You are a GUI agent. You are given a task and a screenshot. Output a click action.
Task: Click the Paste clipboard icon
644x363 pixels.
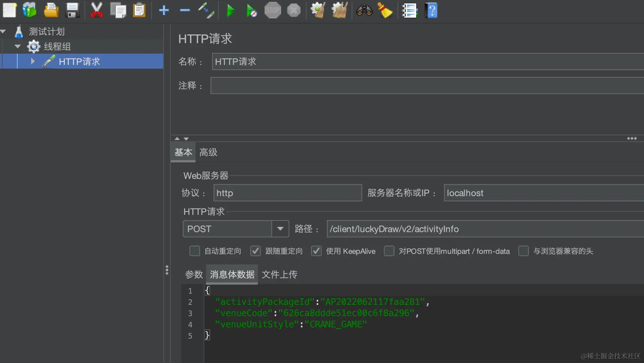[139, 10]
